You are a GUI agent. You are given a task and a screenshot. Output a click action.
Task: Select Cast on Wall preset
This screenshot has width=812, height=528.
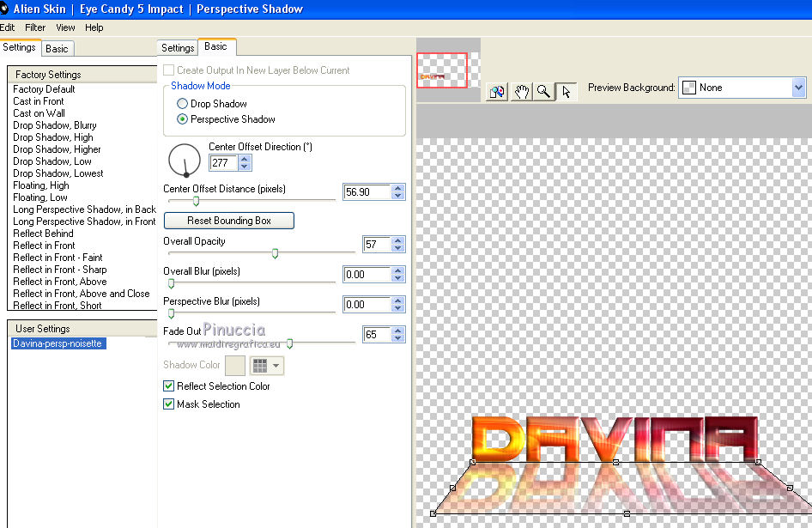[39, 113]
